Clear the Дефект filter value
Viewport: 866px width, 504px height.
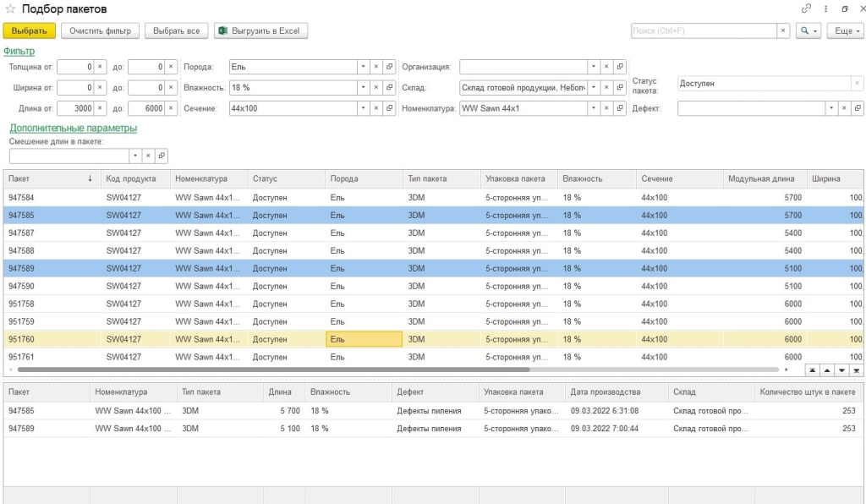[844, 108]
